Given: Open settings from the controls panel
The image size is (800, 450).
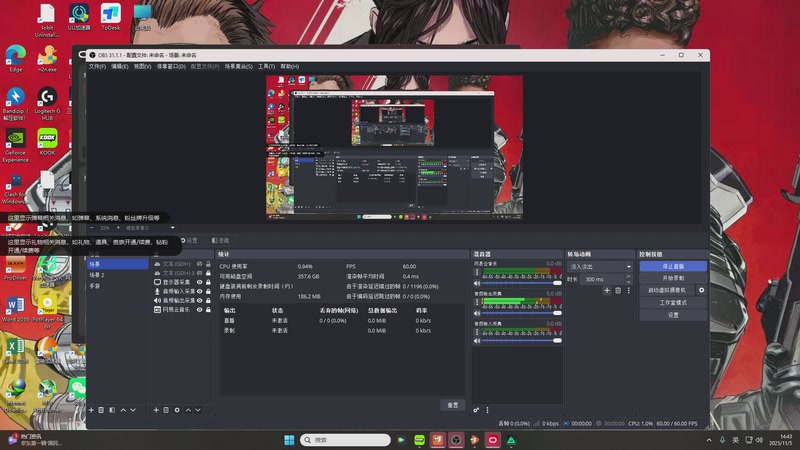Looking at the screenshot, I should (x=673, y=315).
